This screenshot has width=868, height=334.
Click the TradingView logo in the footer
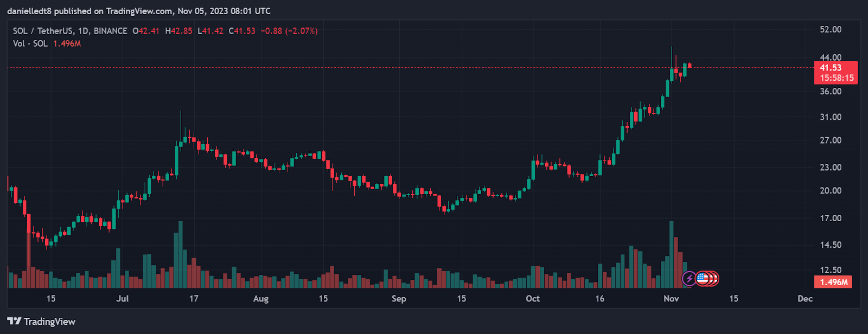tap(41, 322)
